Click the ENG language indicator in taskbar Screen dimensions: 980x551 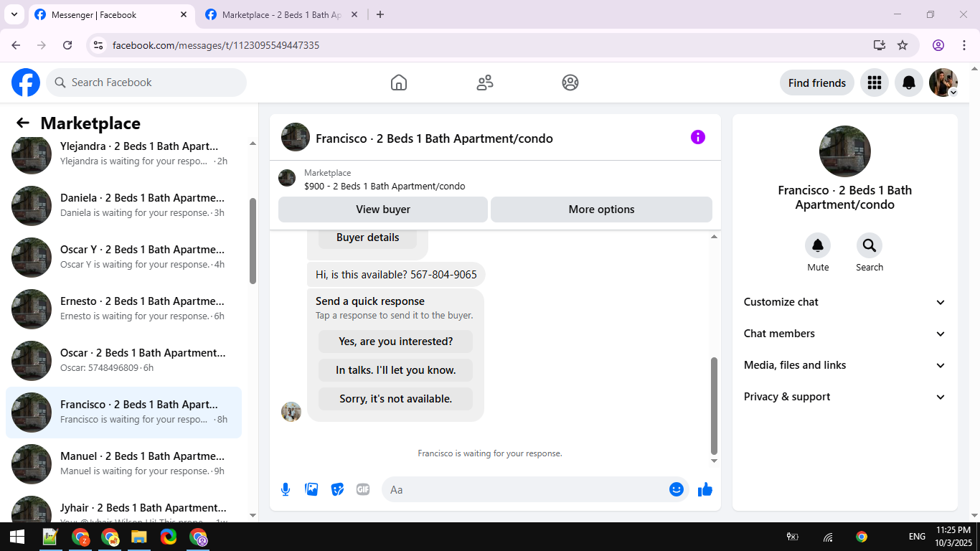(917, 537)
